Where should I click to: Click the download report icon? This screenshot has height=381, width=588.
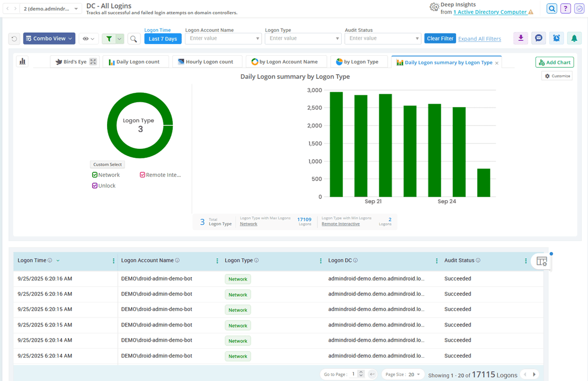coord(521,39)
